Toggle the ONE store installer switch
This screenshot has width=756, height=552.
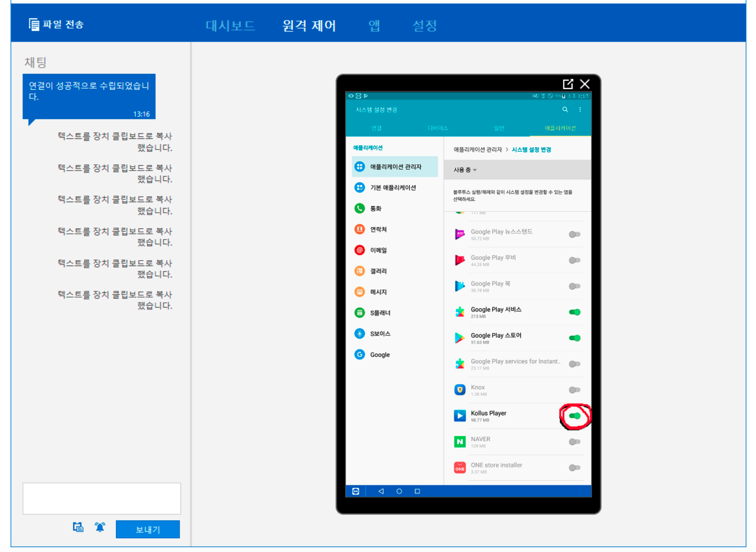coord(574,468)
